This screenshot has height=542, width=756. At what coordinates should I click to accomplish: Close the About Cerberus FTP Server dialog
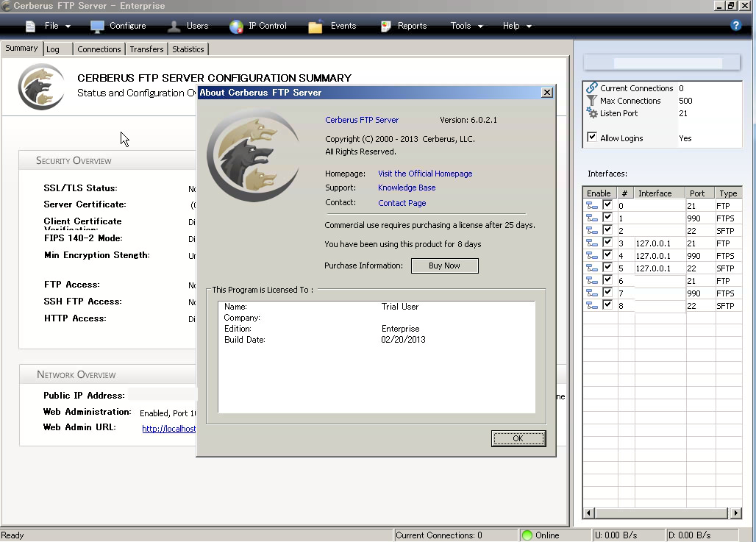pyautogui.click(x=546, y=93)
